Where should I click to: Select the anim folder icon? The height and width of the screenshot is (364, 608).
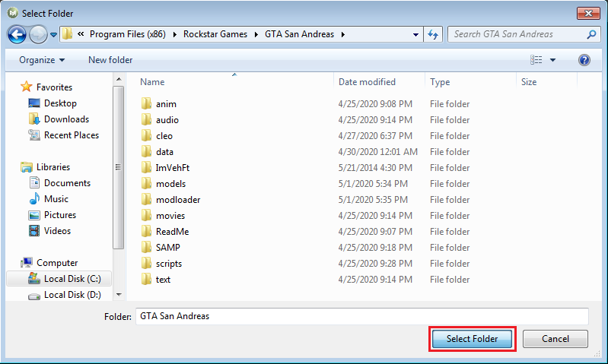[x=146, y=104]
